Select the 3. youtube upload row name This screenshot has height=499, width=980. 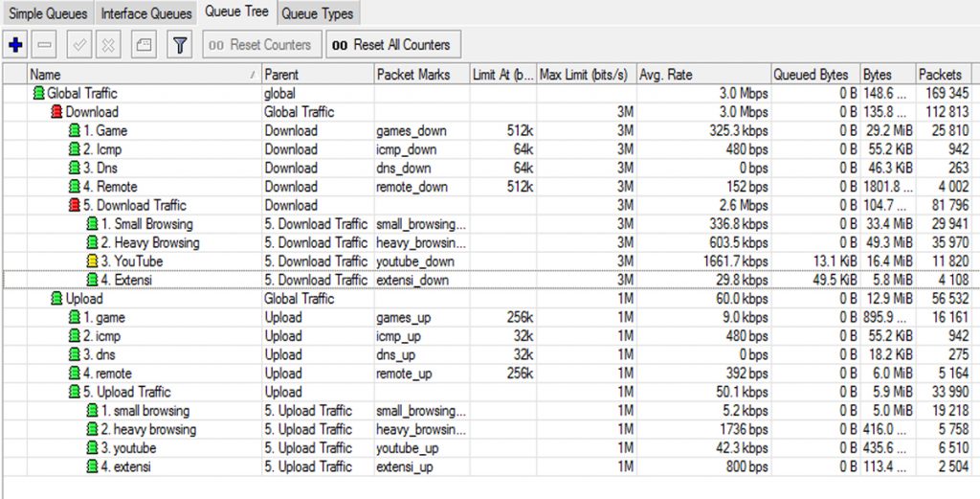(x=128, y=448)
